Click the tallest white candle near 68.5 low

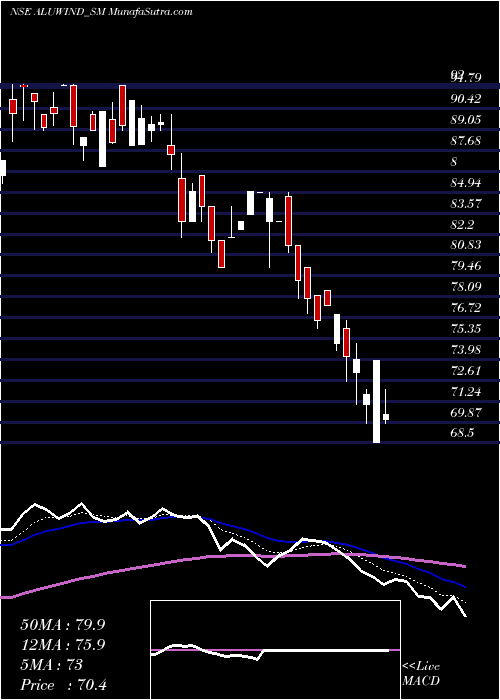[x=377, y=401]
